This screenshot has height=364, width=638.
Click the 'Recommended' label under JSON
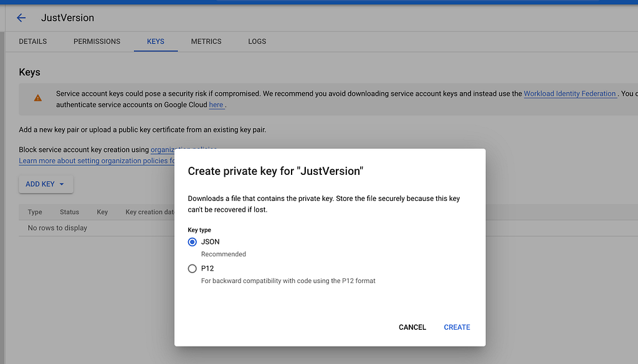tap(224, 254)
